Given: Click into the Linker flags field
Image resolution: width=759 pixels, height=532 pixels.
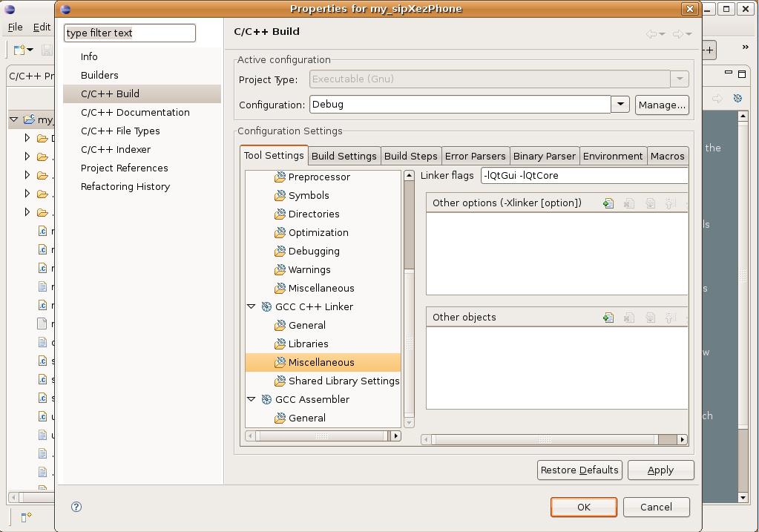Looking at the screenshot, I should [584, 175].
